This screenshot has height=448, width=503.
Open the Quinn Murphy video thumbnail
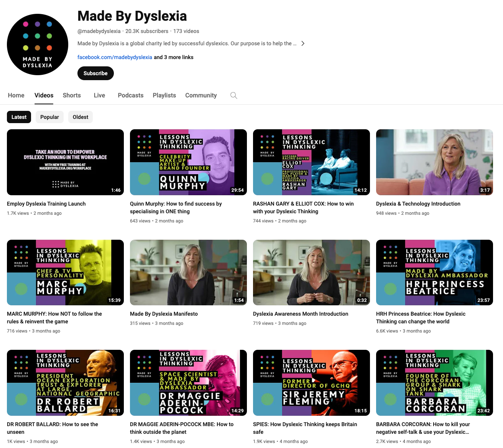[188, 162]
